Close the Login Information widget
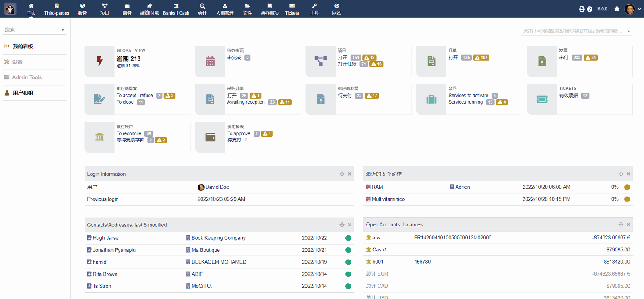This screenshot has width=644, height=299. tap(349, 174)
